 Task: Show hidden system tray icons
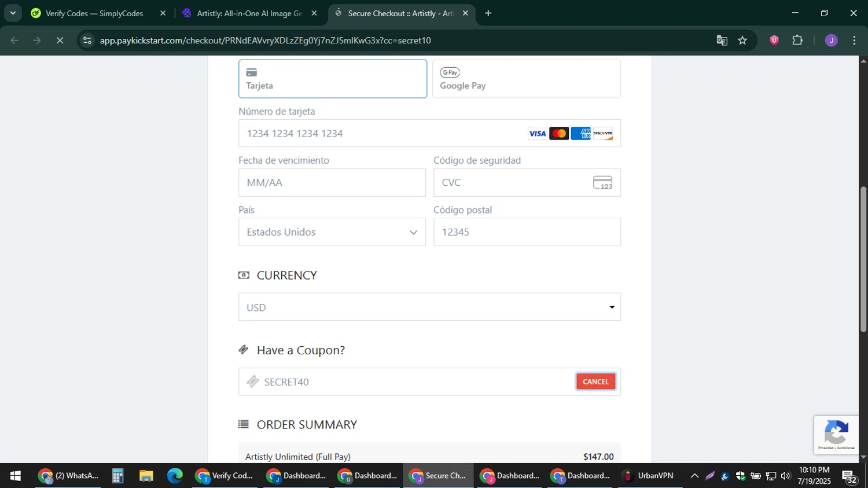(x=694, y=476)
